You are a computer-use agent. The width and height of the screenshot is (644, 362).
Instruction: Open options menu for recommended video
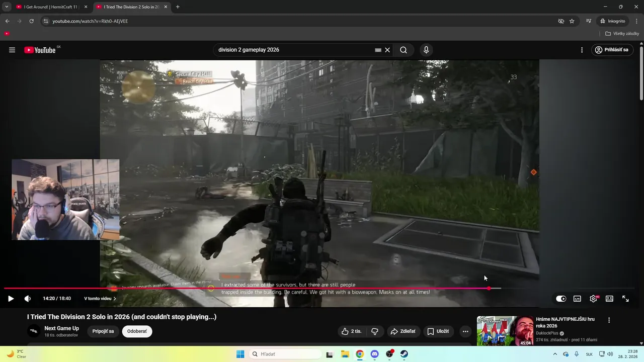point(609,320)
